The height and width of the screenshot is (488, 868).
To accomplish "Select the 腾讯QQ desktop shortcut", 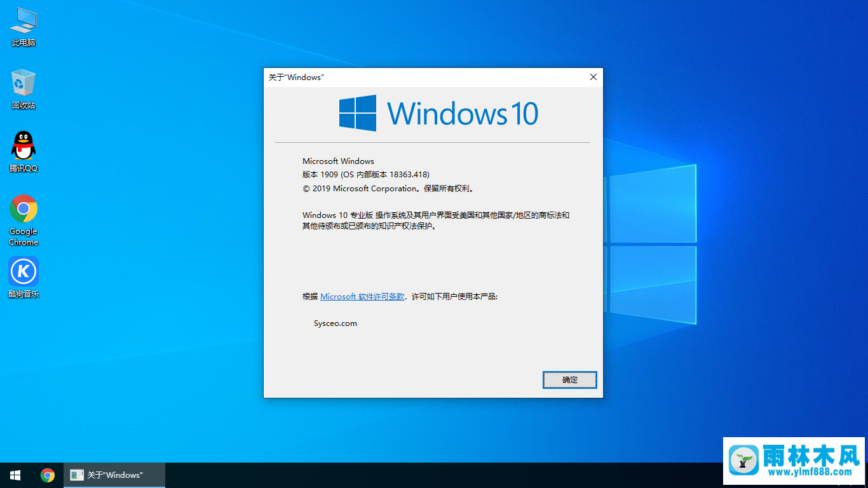I will click(x=24, y=152).
